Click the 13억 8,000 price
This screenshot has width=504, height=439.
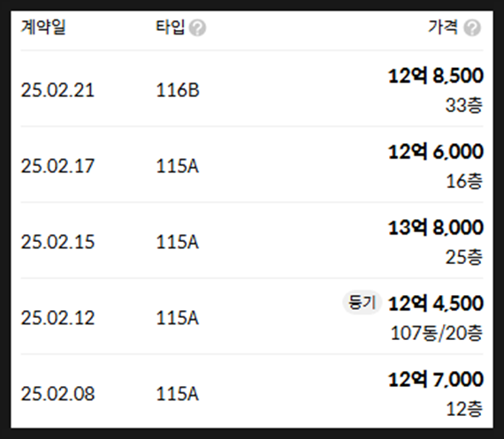coord(436,227)
